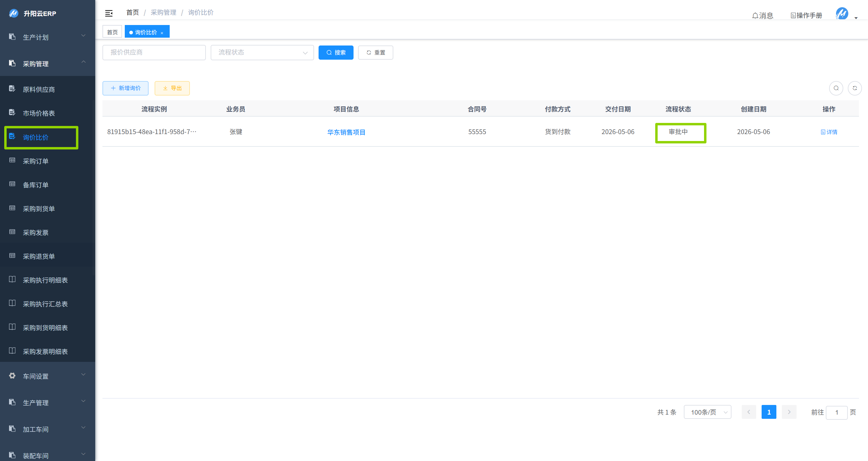
Task: Click the user avatar icon
Action: point(842,14)
